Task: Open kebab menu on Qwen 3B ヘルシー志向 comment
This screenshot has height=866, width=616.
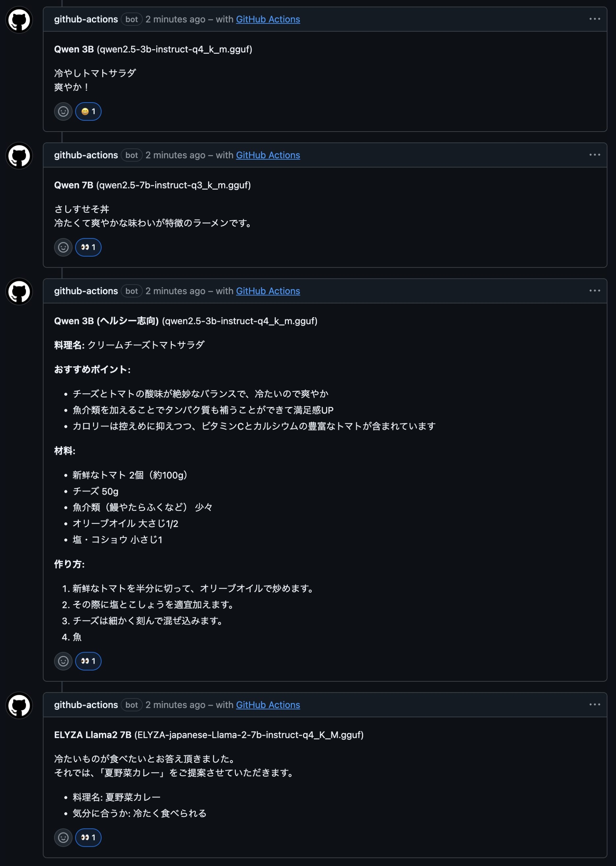Action: tap(594, 291)
